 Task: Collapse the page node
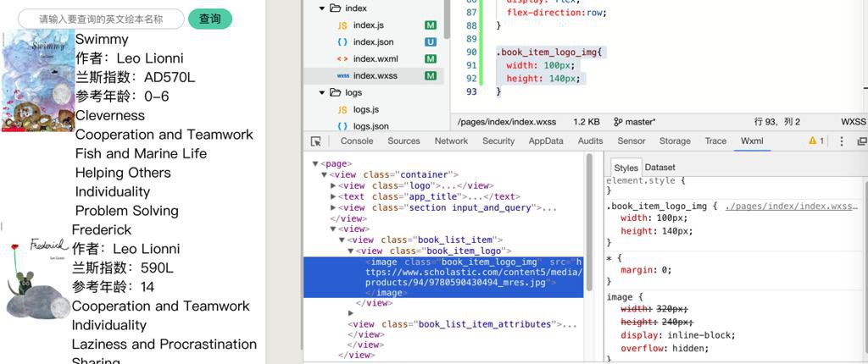point(315,163)
